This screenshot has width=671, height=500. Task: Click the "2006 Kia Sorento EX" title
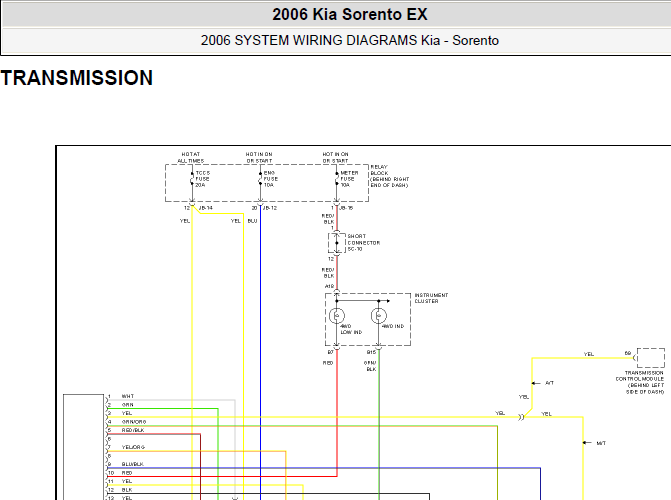click(350, 15)
